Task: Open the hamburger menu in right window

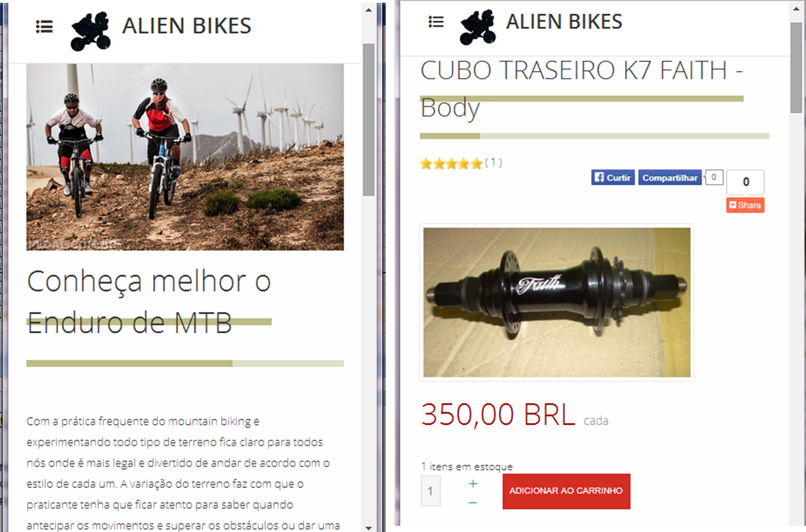Action: point(436,22)
